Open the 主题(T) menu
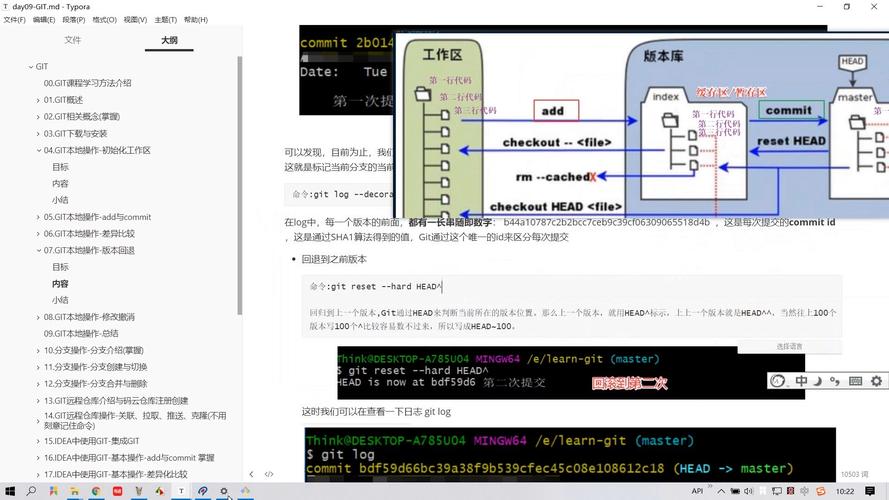889x500 pixels. 166,20
